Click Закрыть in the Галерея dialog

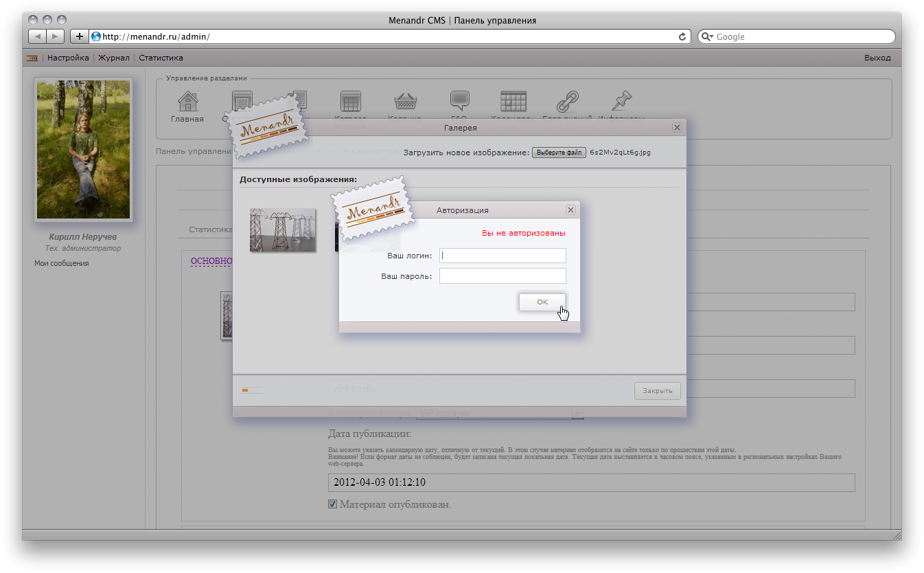656,390
